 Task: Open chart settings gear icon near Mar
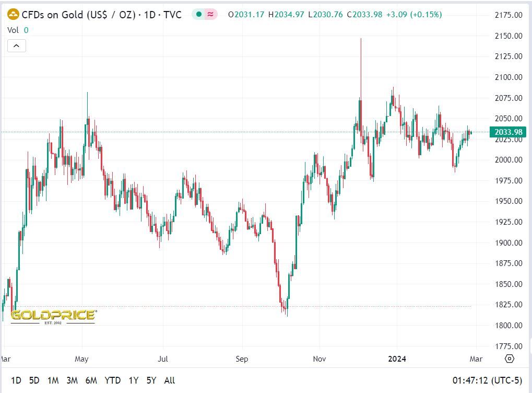tap(509, 359)
